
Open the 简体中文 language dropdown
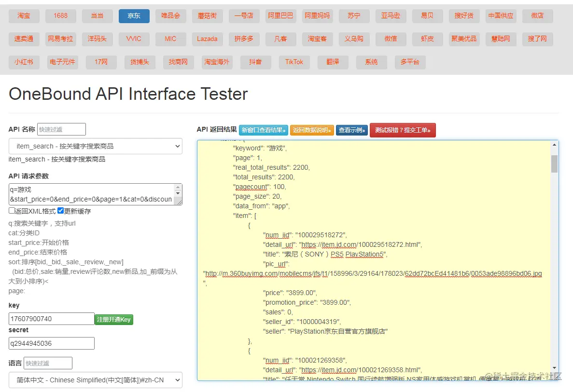[95, 380]
